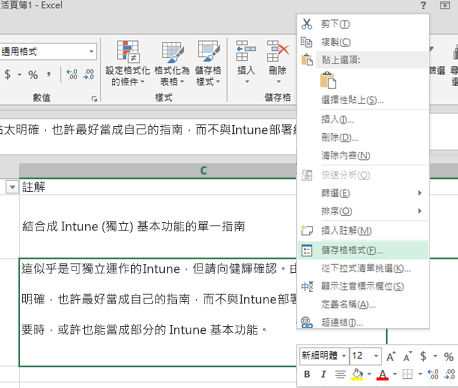Screen dimensions: 458x388
Task: Open $ dropdown arrow in mini toolbar
Action: 435,356
